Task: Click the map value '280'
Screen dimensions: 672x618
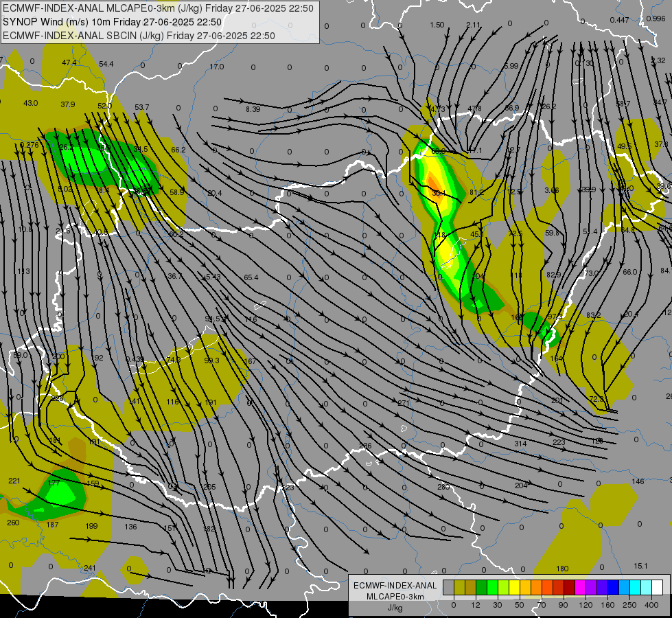Action: click(x=443, y=487)
